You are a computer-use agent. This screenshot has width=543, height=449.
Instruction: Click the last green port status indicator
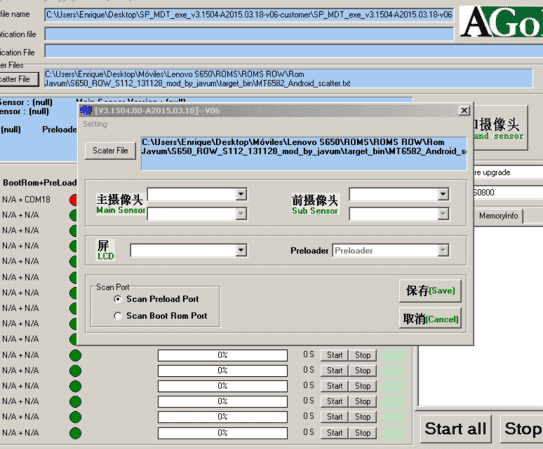75,433
